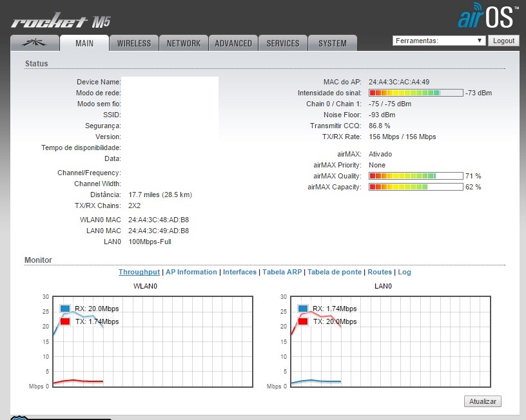Switch to the SYSTEM tab
Screen dimensions: 526x420
click(333, 43)
